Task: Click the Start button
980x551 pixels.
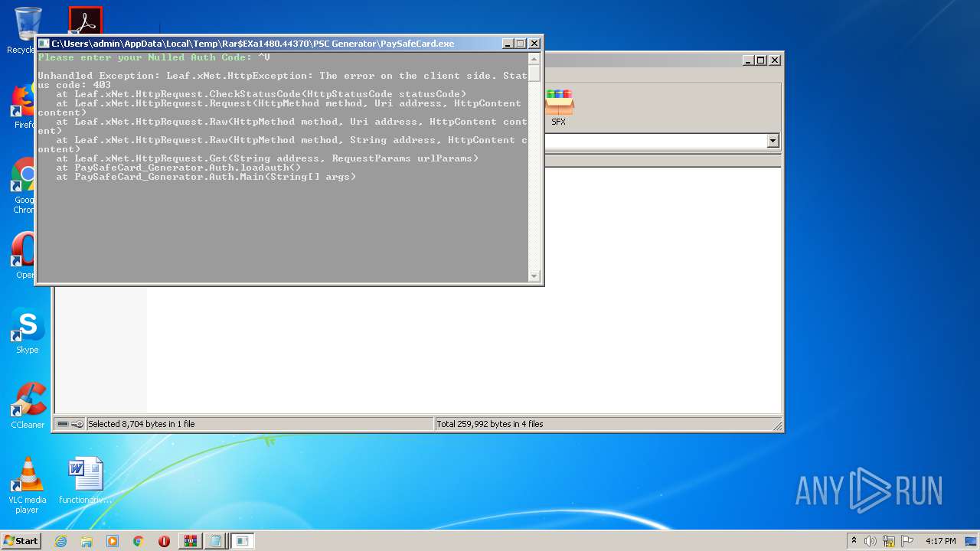Action: click(x=21, y=540)
